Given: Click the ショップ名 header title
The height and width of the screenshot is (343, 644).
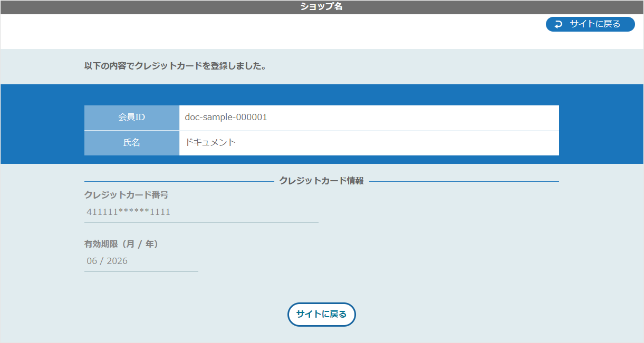Looking at the screenshot, I should [321, 6].
